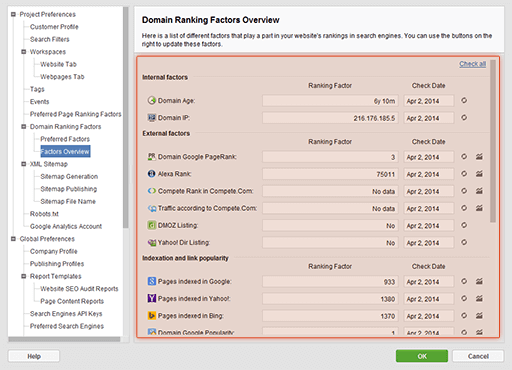Select the highlighted Factors Overview item

point(65,151)
